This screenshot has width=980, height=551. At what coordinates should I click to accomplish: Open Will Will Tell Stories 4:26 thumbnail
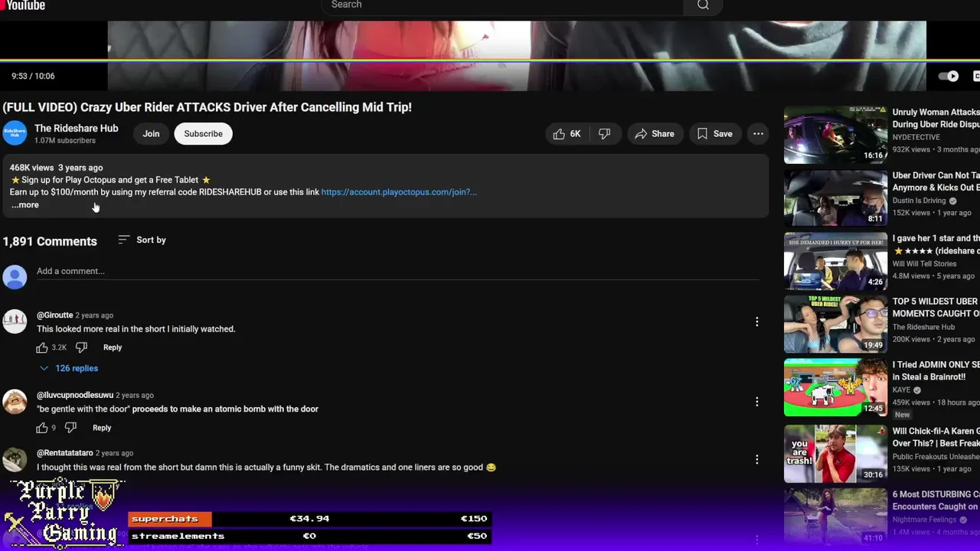pos(835,261)
